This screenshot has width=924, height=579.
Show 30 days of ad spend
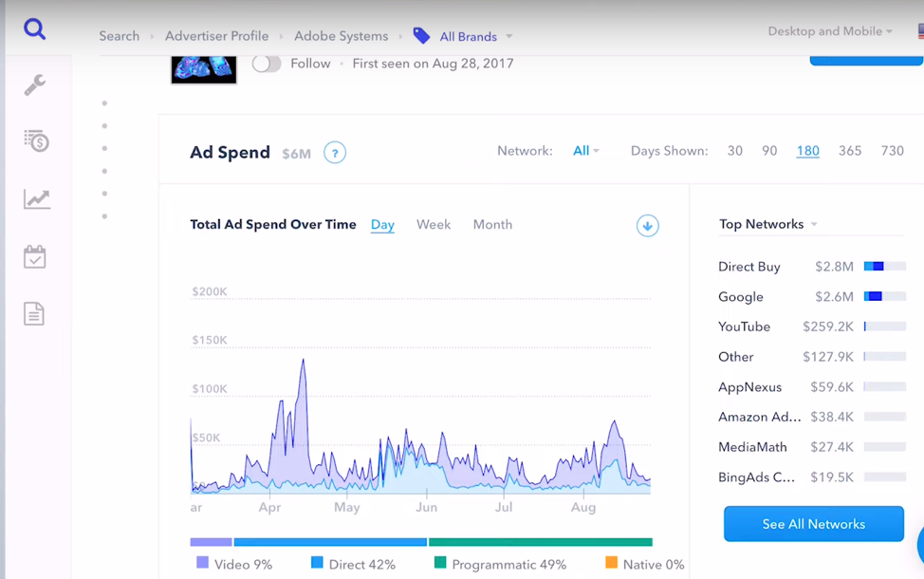point(735,151)
